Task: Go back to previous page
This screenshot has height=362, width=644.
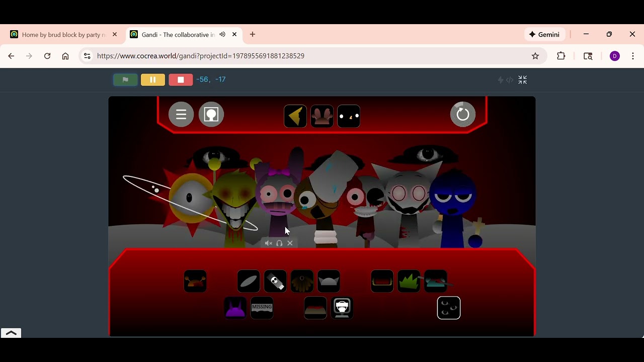Action: click(x=11, y=56)
